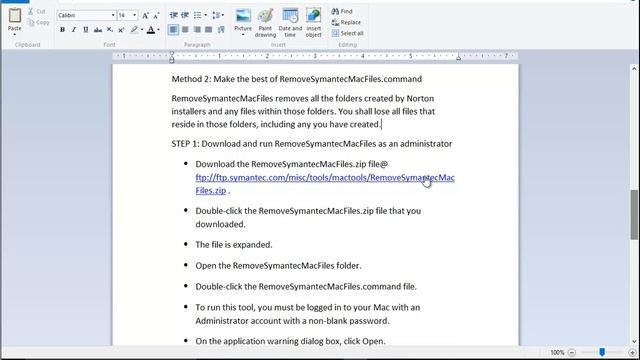This screenshot has height=360, width=640.
Task: Cut the selected text
Action: [37, 11]
